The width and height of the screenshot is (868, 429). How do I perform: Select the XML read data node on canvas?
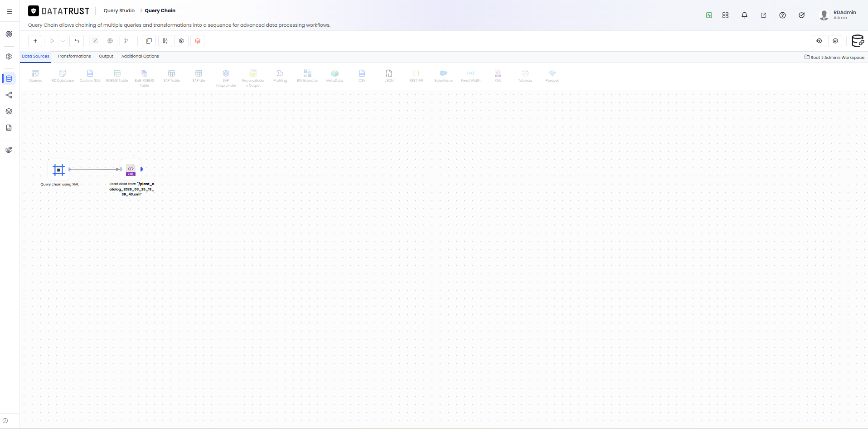coord(131,170)
